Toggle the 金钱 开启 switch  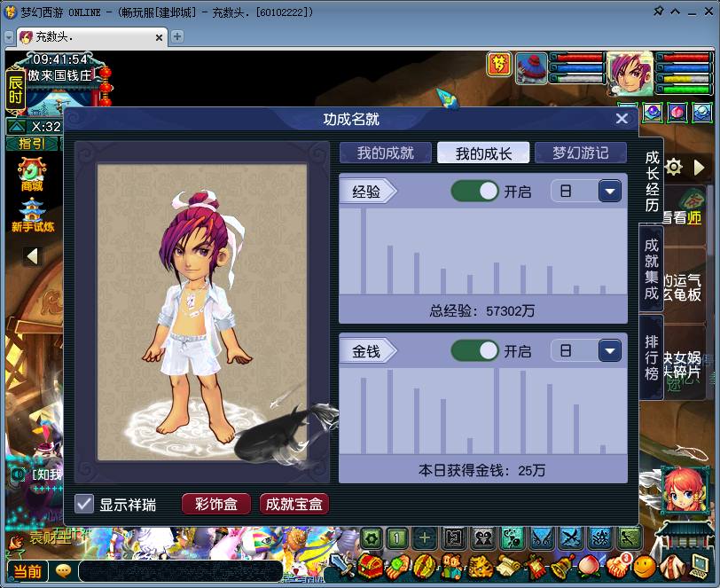tap(474, 350)
